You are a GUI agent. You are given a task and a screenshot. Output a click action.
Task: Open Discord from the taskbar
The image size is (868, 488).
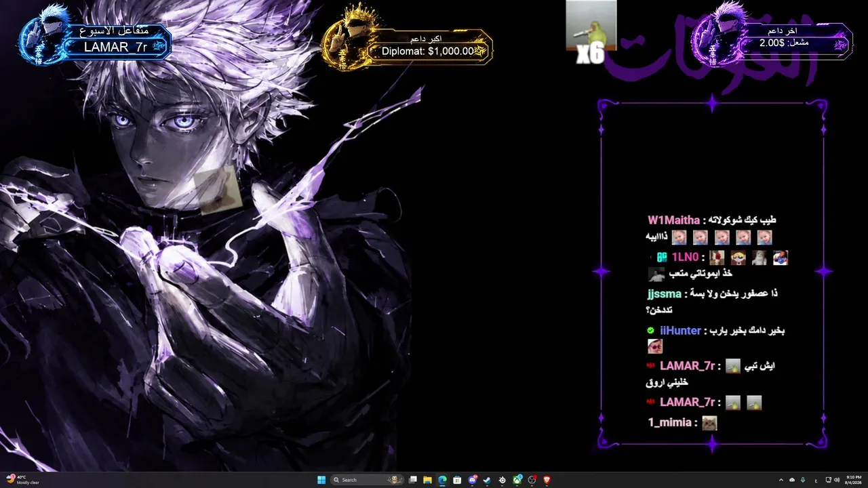473,480
